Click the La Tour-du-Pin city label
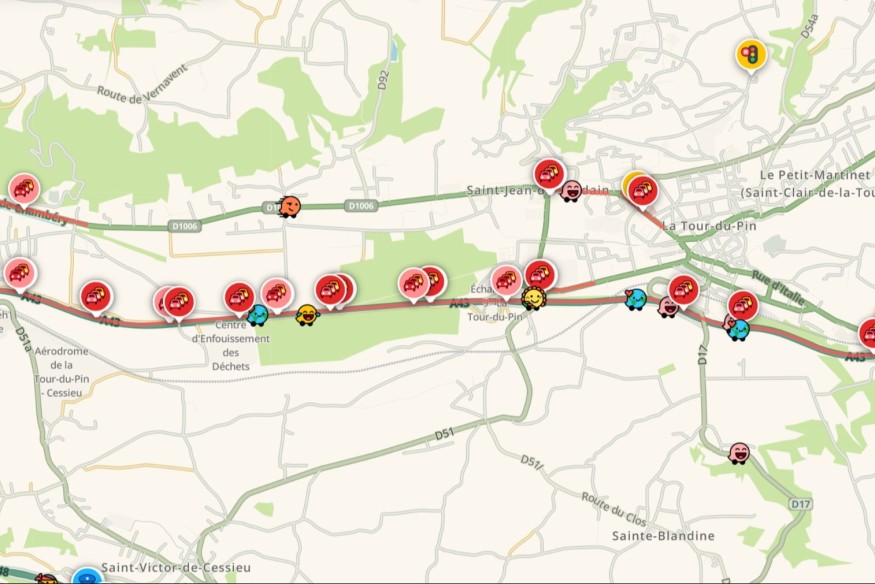The height and width of the screenshot is (584, 875). 709,226
